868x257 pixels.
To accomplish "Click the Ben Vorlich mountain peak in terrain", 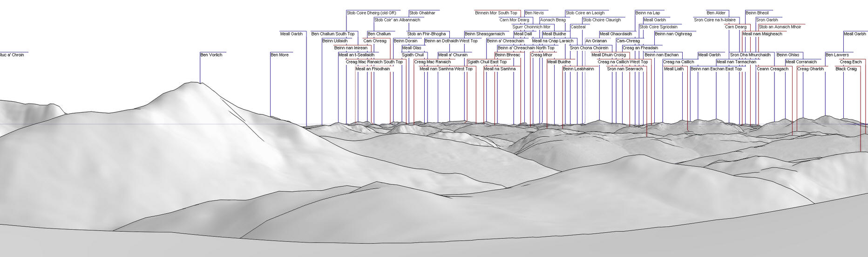I will [x=200, y=84].
